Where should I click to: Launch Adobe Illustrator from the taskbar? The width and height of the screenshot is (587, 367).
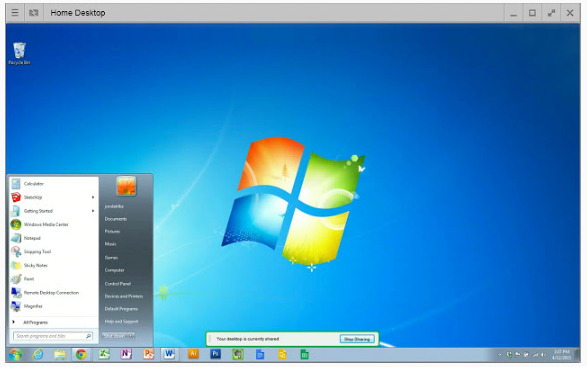tap(193, 354)
